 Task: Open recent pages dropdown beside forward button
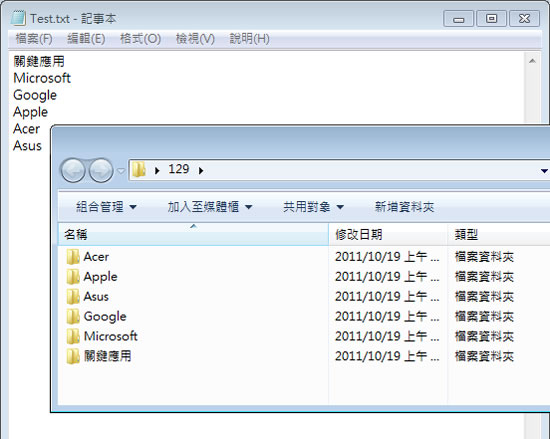pyautogui.click(x=121, y=171)
